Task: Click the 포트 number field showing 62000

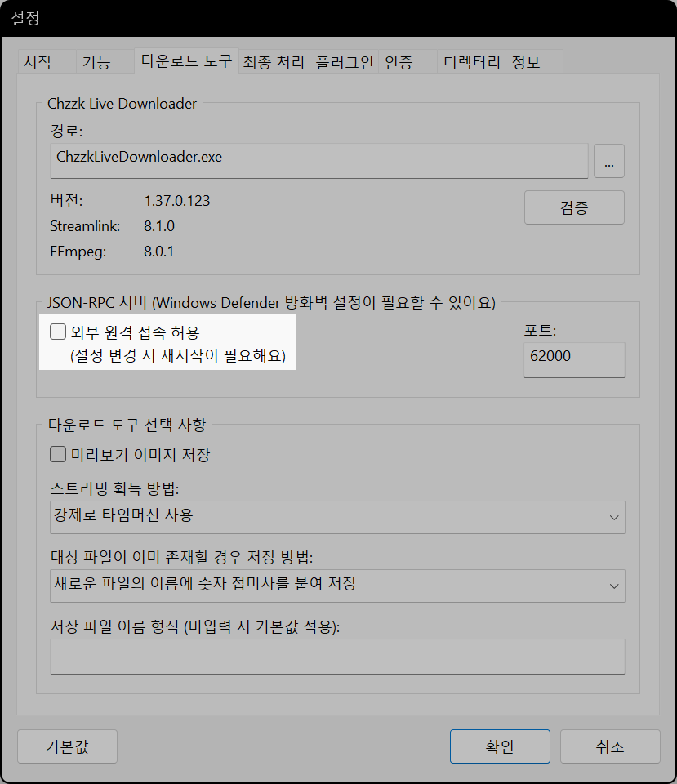Action: [x=573, y=359]
